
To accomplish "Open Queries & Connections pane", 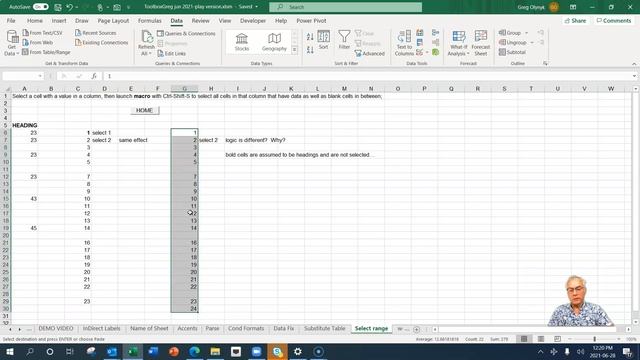I will click(x=186, y=33).
